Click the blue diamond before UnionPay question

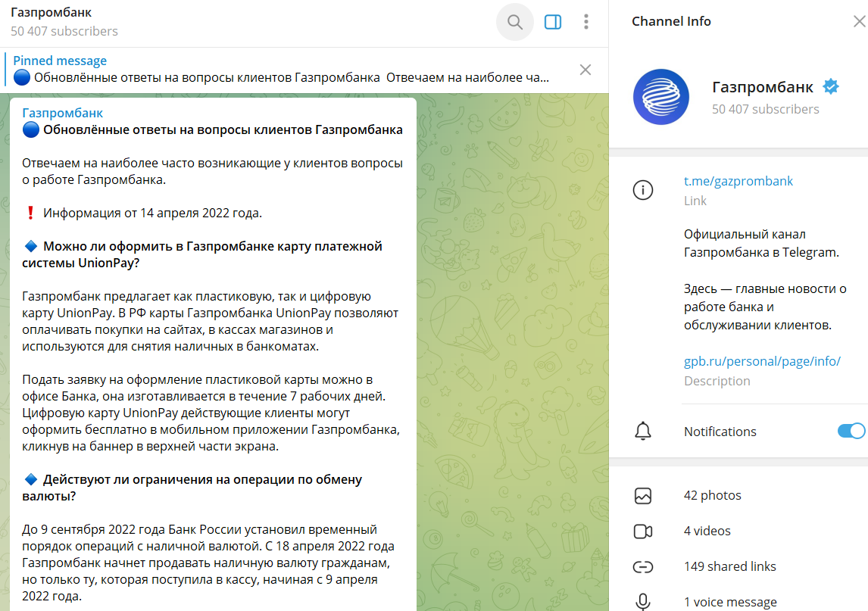point(31,246)
